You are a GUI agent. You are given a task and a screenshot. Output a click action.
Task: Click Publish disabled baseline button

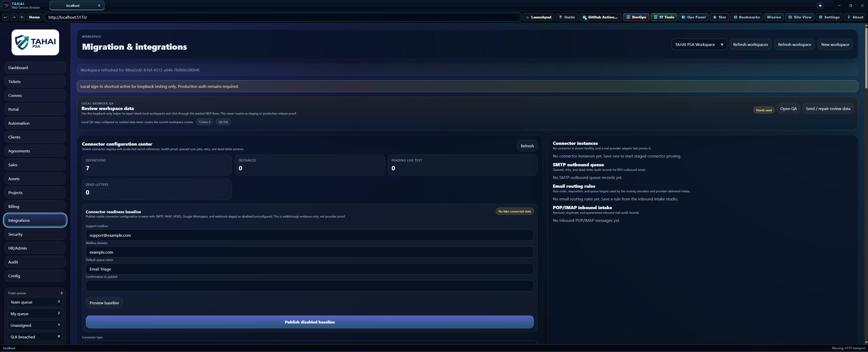pyautogui.click(x=310, y=322)
